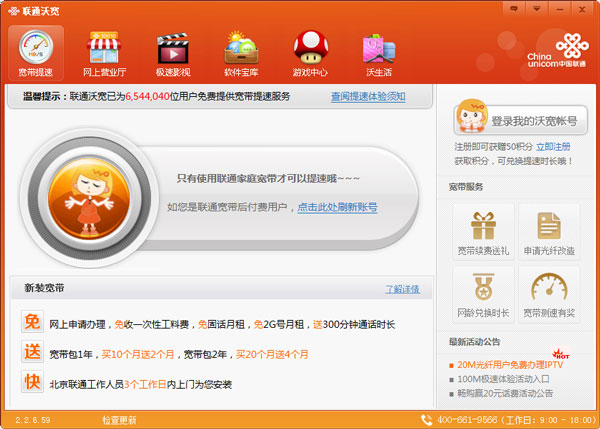
Task: Click 送300分钟通话时长 text
Action: 354,325
